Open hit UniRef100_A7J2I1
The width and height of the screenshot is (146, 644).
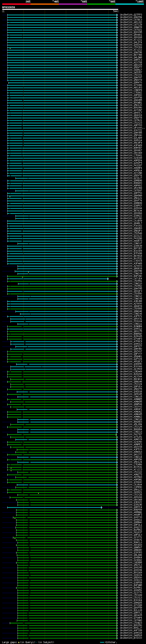point(131,40)
